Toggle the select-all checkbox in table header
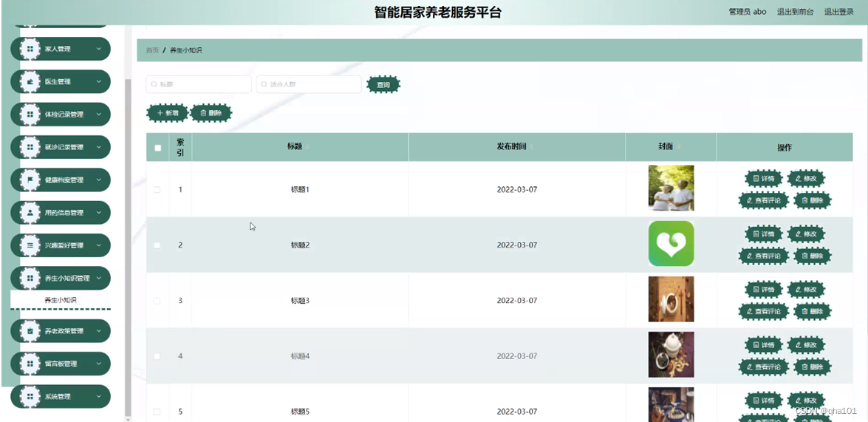Image resolution: width=868 pixels, height=422 pixels. [x=158, y=148]
